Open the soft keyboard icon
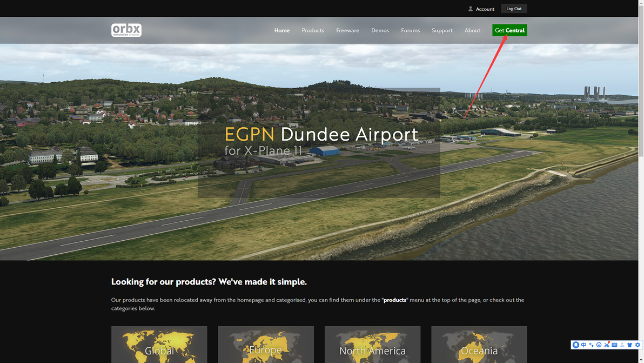 coord(614,345)
